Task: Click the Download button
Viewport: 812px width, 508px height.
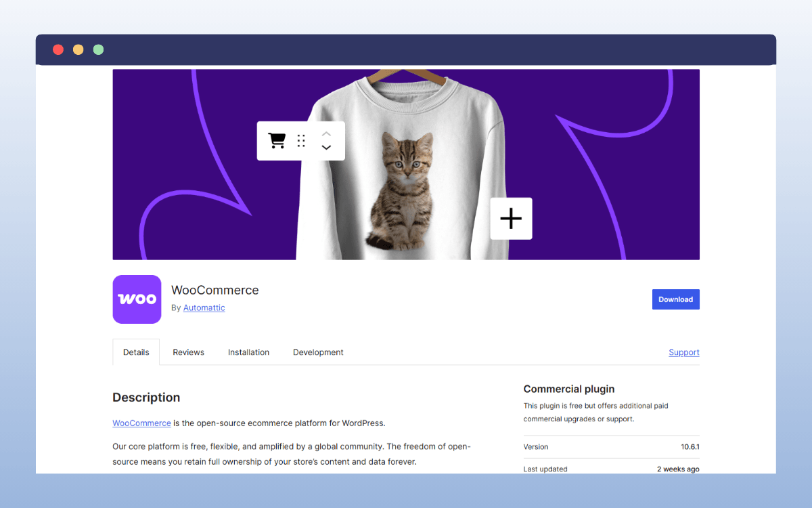Action: click(675, 299)
